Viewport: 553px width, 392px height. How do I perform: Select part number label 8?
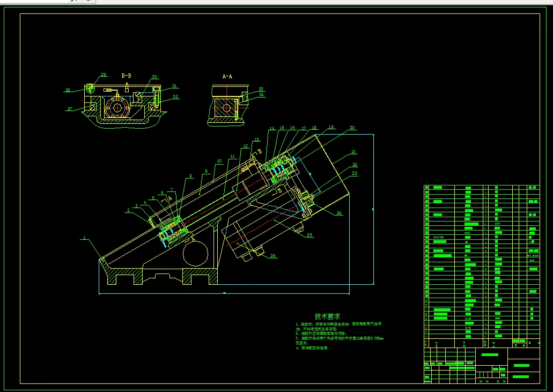tap(191, 176)
